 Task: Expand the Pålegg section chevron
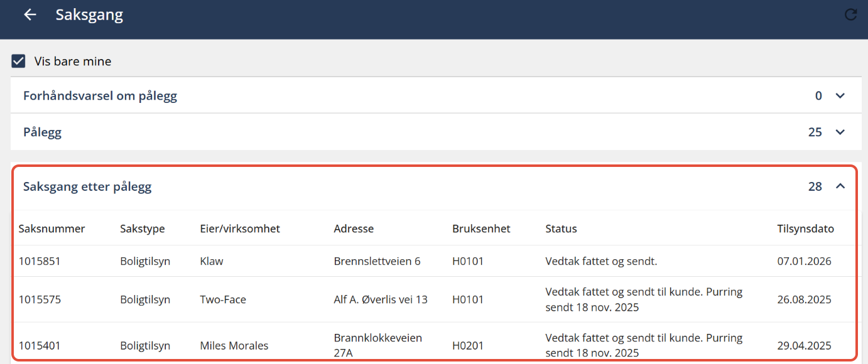(x=840, y=132)
